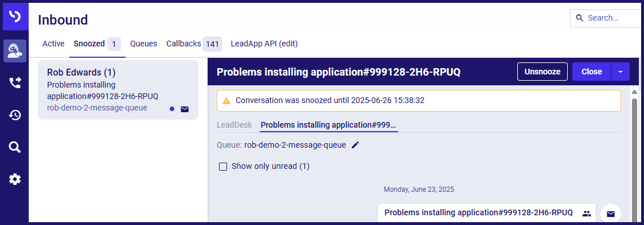Viewport: 644px width, 225px height.
Task: Open the settings gear sidebar icon
Action: pos(15,179)
